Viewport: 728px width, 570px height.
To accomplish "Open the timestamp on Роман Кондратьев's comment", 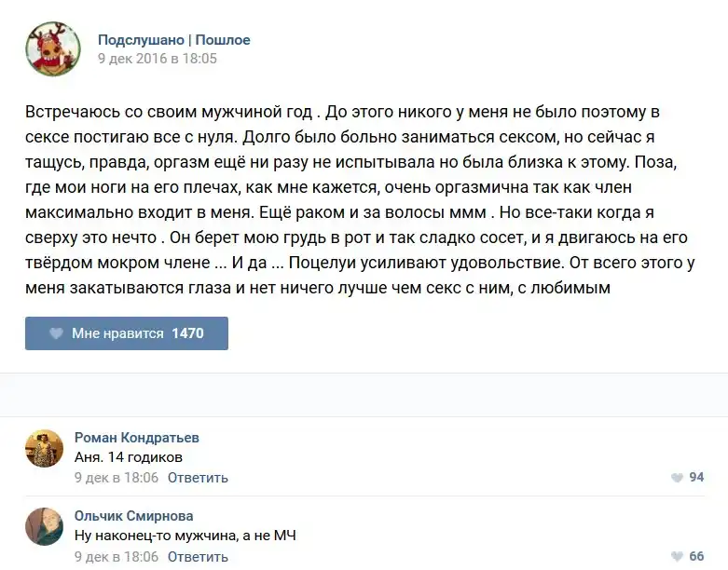I will 116,478.
